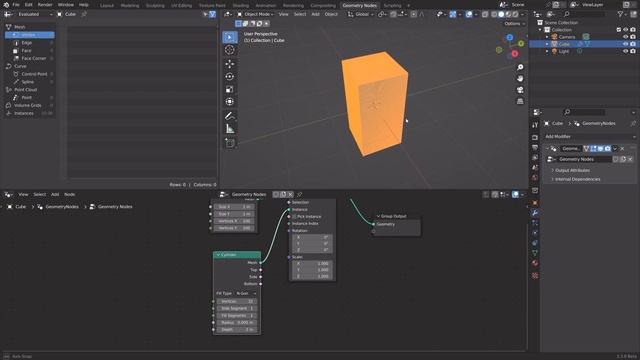Choose the Move tool in viewport toolbar
This screenshot has width=640, height=360.
click(x=230, y=64)
